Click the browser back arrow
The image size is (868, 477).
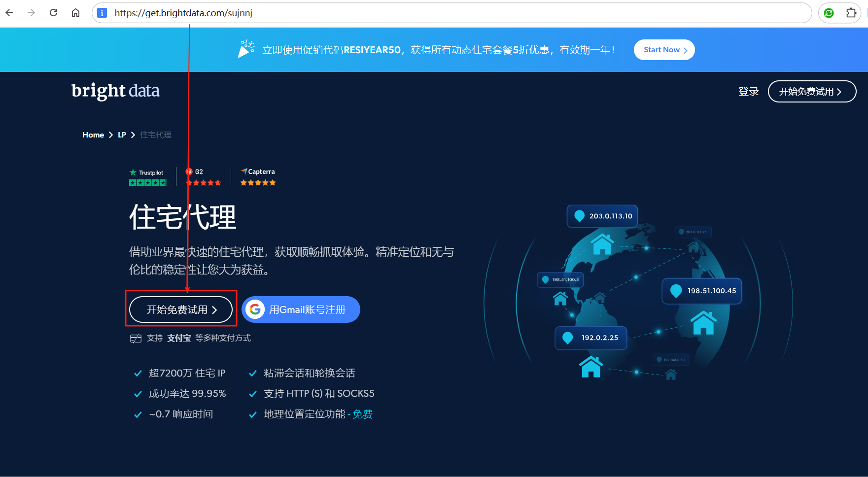click(x=9, y=13)
